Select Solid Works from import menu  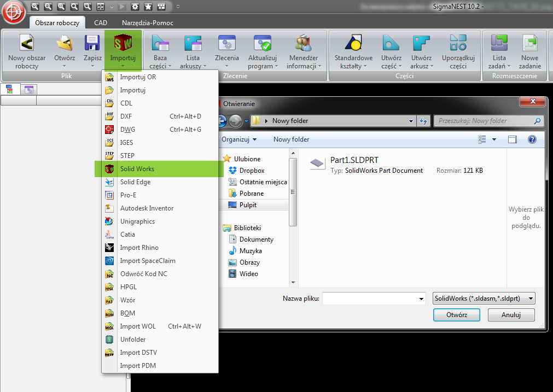159,169
